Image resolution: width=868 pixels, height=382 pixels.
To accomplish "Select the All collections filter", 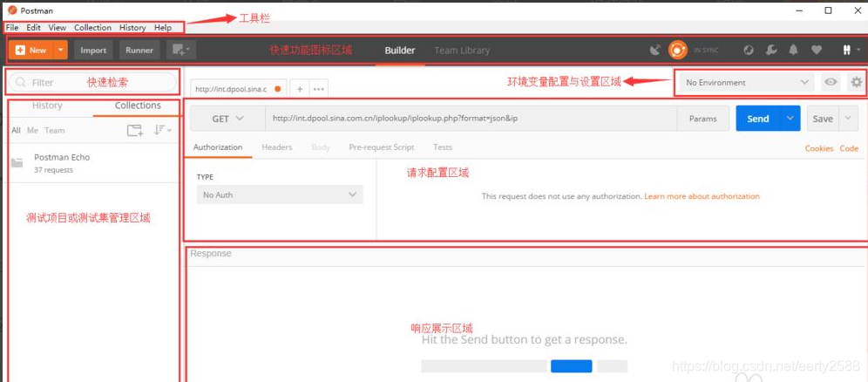I will point(16,131).
